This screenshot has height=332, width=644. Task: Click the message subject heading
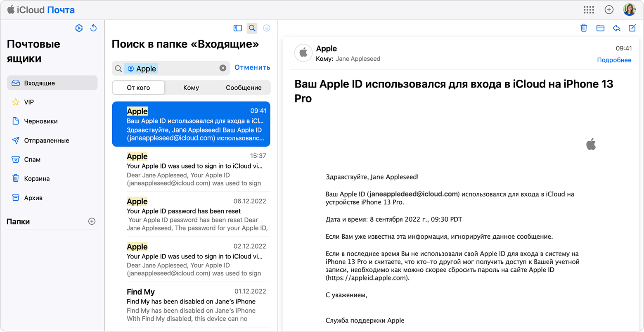tap(454, 91)
